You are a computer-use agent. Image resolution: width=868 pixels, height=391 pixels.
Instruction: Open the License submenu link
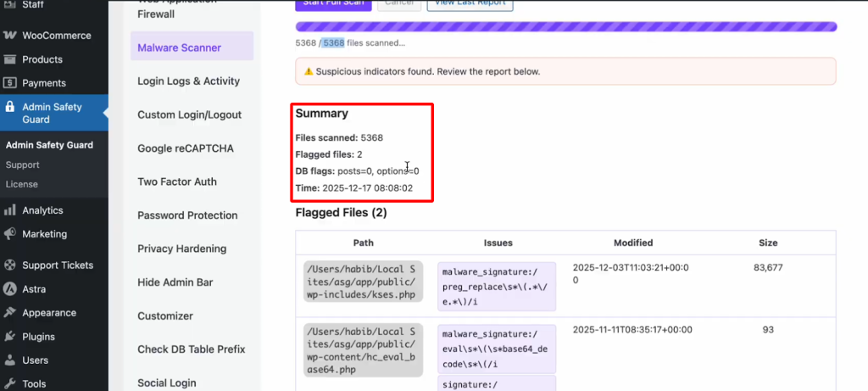tap(22, 184)
